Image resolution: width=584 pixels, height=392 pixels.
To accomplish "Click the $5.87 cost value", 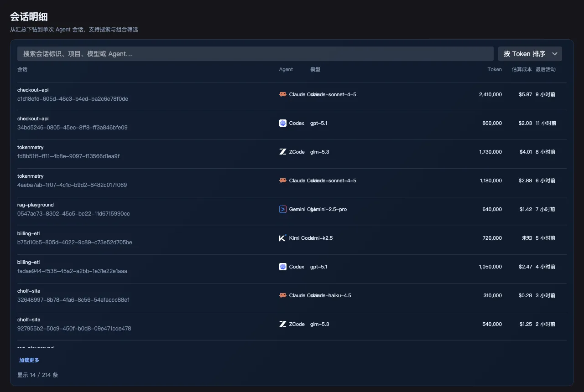I will click(525, 94).
